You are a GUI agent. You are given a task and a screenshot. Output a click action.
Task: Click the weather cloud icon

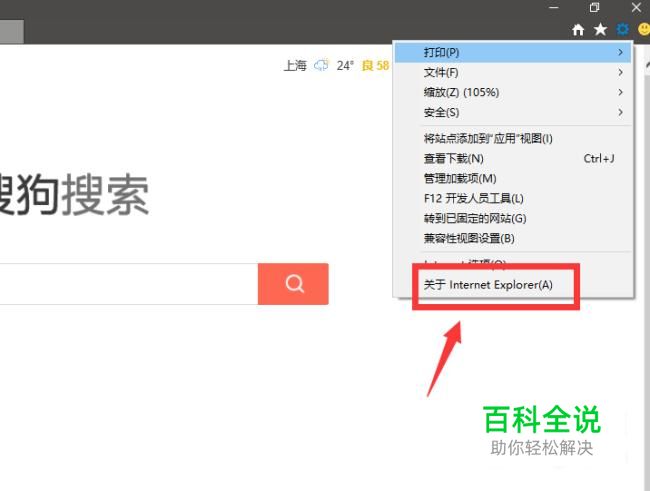click(x=321, y=66)
